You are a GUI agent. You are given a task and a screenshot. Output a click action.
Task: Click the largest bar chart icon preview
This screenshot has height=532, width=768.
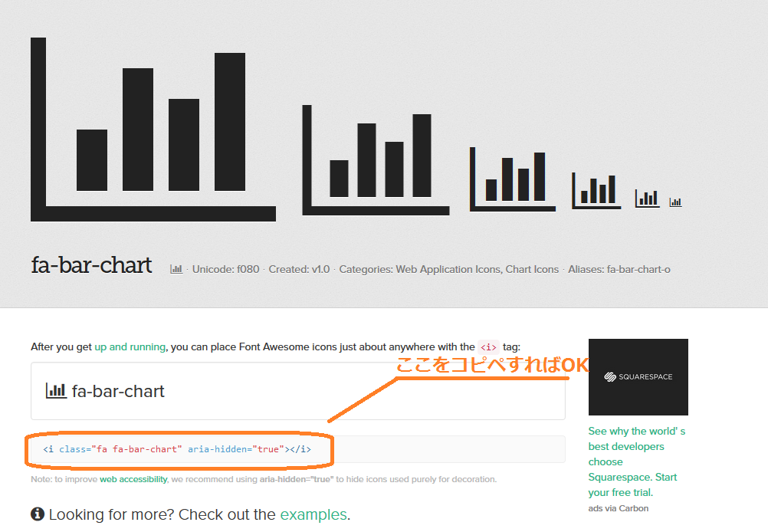coord(153,130)
